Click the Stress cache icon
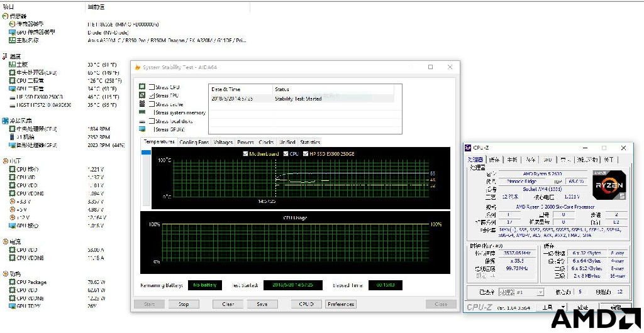Image resolution: width=644 pixels, height=333 pixels. 142,104
